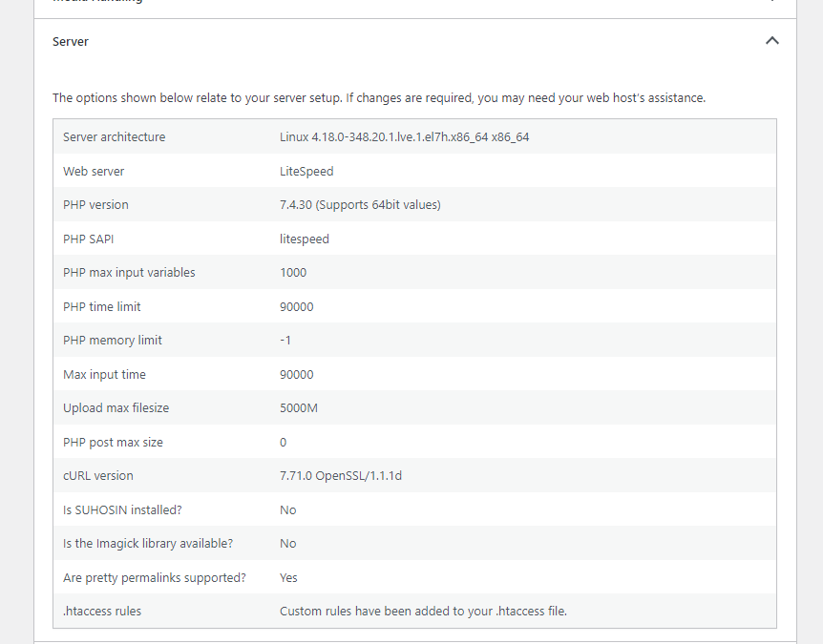
Task: Click the .htaccess rules custom rules text
Action: (x=423, y=611)
